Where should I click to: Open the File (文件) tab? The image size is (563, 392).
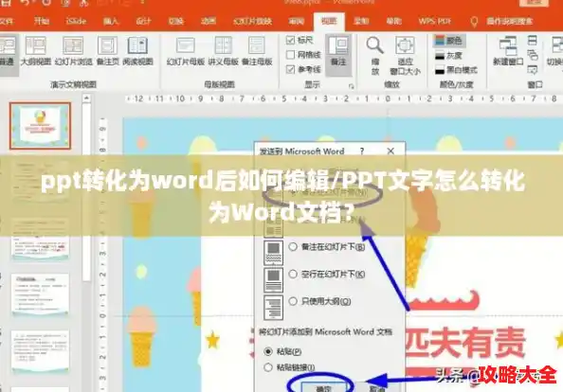(7, 22)
